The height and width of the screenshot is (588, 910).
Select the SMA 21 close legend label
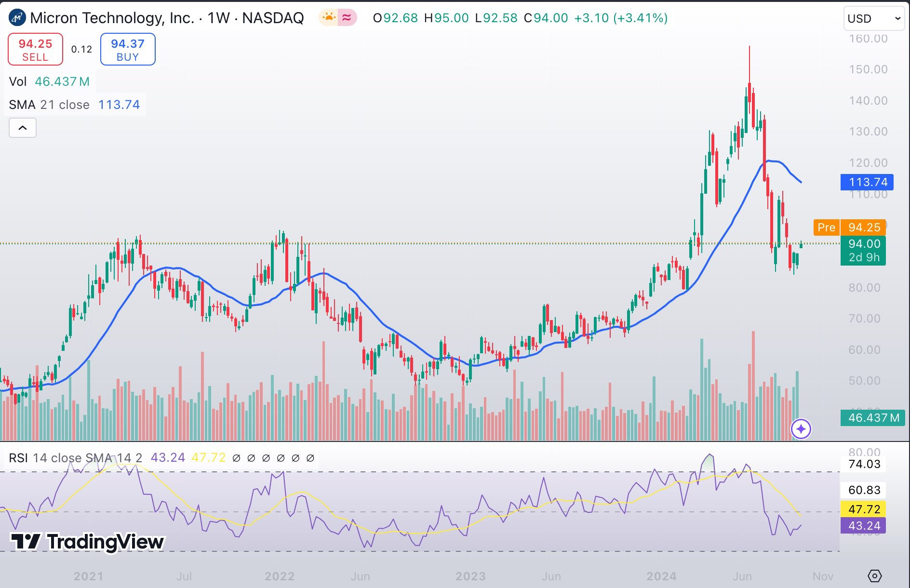tap(49, 105)
